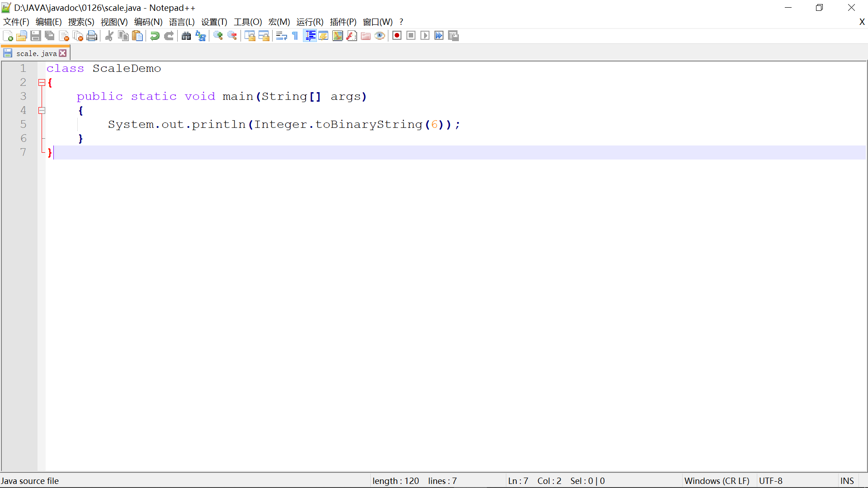Open the 文件(F) menu
This screenshot has width=868, height=488.
[x=15, y=22]
